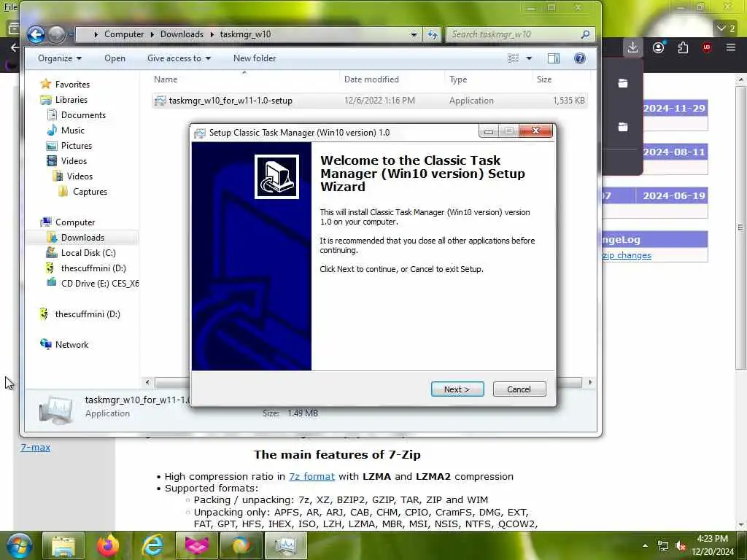The image size is (747, 560).
Task: Open the Organize menu
Action: (60, 58)
